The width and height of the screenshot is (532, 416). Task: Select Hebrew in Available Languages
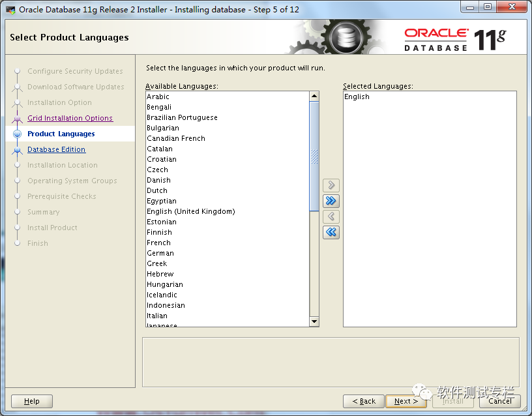pos(228,274)
